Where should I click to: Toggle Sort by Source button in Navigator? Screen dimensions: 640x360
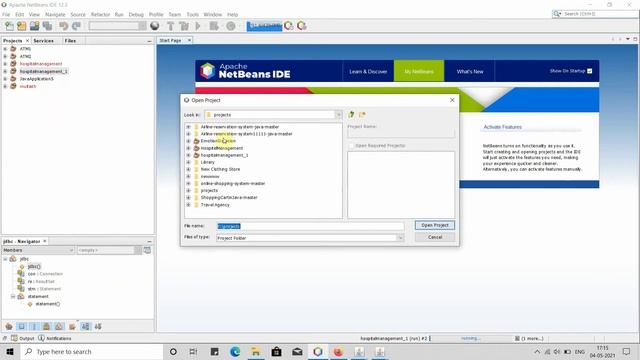coord(98,327)
